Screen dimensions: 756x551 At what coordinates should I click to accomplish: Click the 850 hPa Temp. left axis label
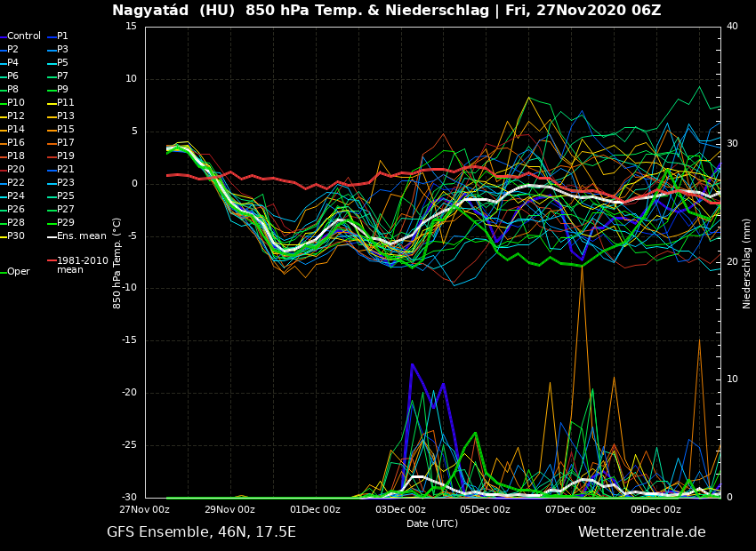[117, 263]
